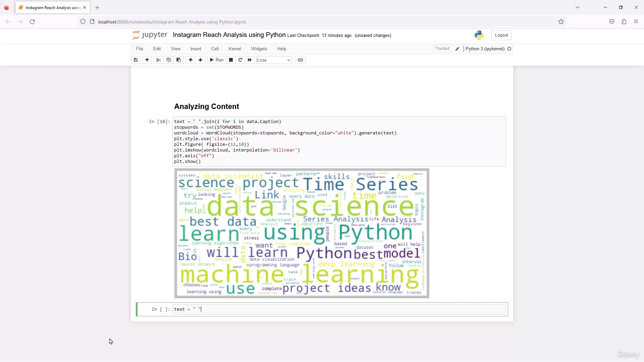Cut selected cells with scissors icon
Viewport: 644px width, 362px height.
(x=159, y=60)
